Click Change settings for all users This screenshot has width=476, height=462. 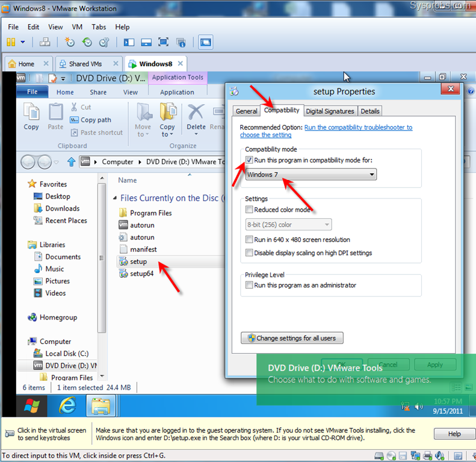tap(292, 338)
